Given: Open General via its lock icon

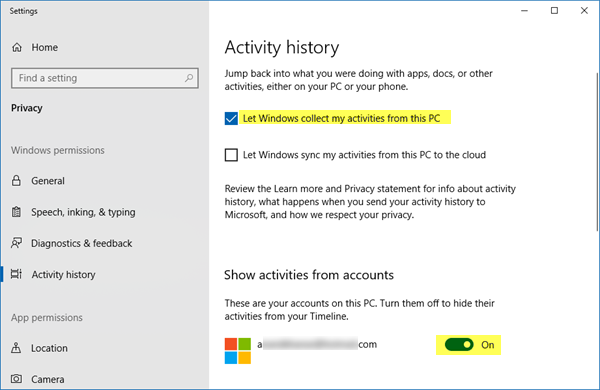Looking at the screenshot, I should [x=16, y=181].
